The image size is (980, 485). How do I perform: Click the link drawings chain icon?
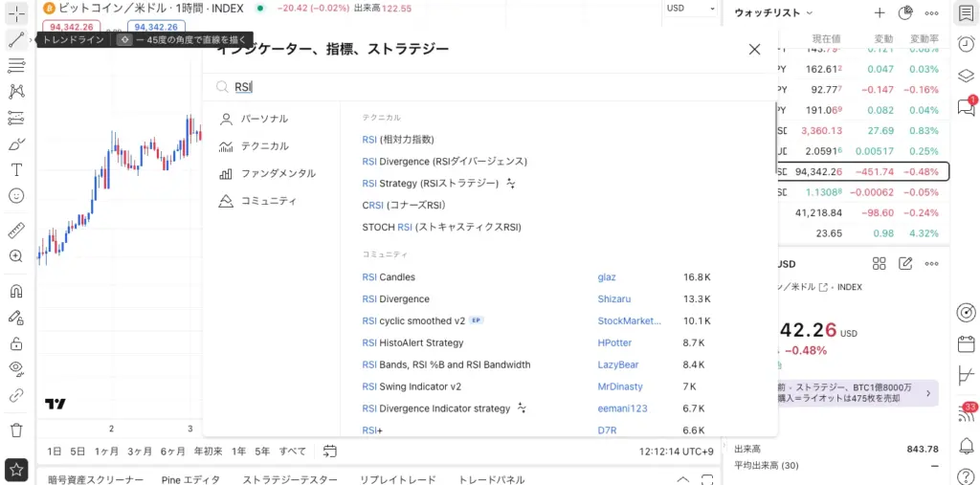[x=17, y=395]
